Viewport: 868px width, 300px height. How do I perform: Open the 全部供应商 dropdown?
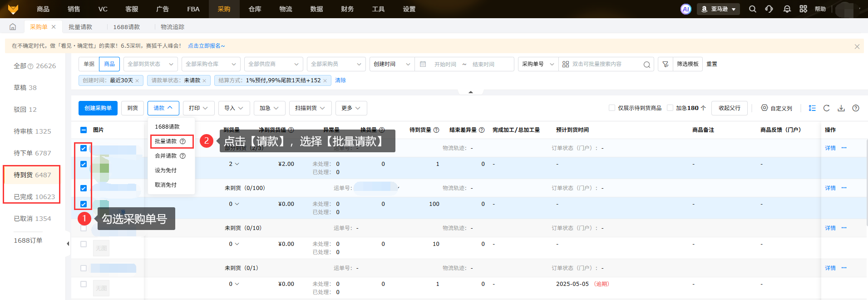[x=272, y=64]
